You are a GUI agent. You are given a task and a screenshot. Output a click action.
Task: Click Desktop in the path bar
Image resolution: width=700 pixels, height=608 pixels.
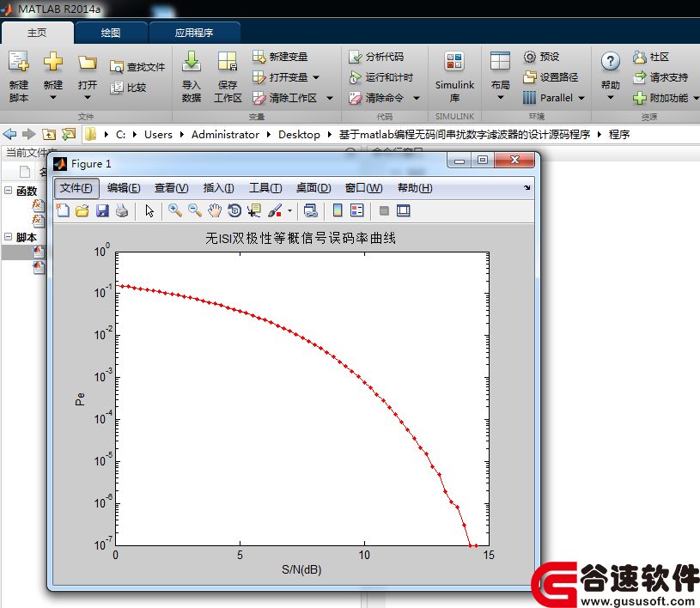299,134
